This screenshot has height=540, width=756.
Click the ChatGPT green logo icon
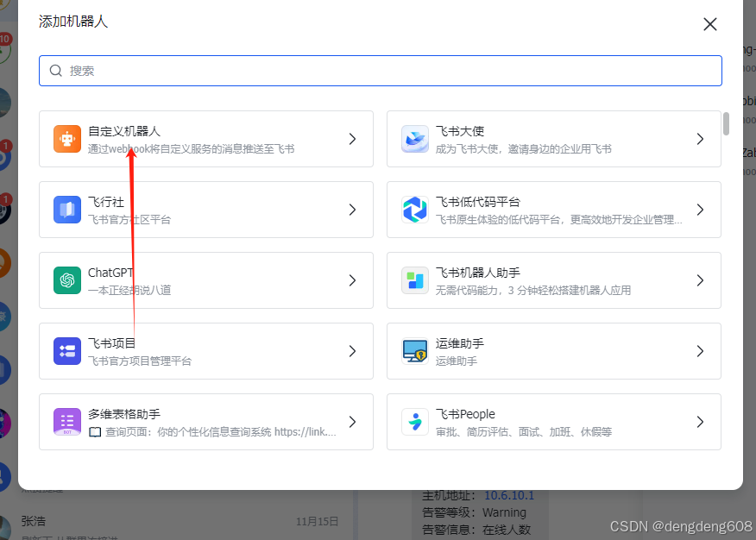(x=67, y=281)
